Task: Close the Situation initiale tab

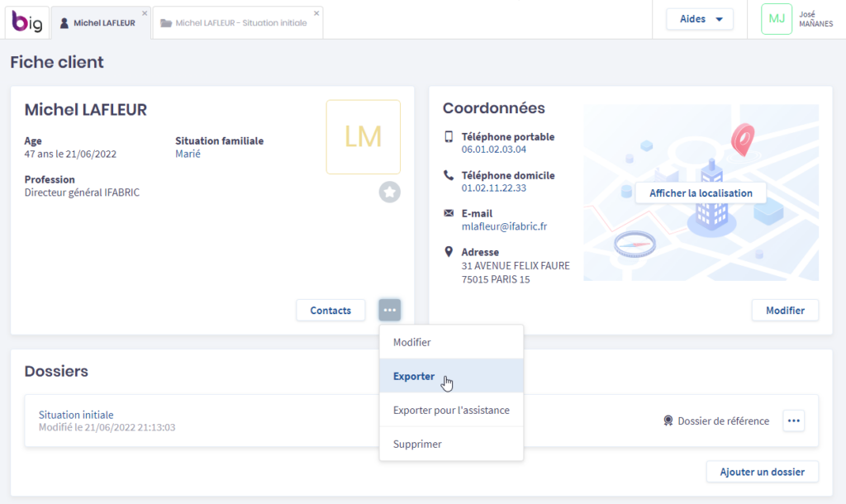Action: pos(316,13)
